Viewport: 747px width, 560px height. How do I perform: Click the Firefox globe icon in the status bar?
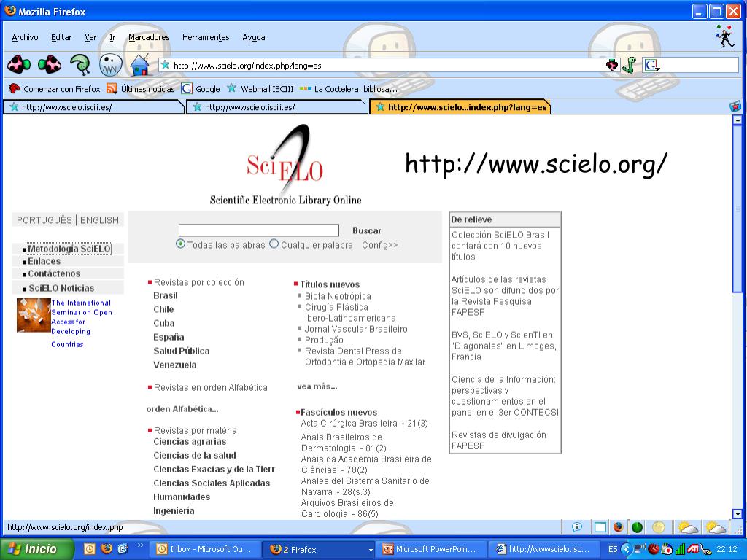[x=619, y=527]
